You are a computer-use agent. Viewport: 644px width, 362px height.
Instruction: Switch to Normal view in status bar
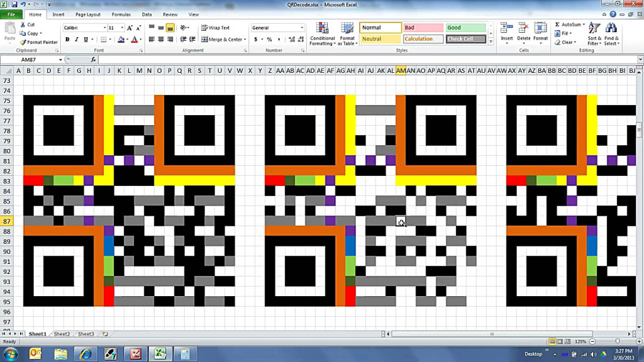552,341
